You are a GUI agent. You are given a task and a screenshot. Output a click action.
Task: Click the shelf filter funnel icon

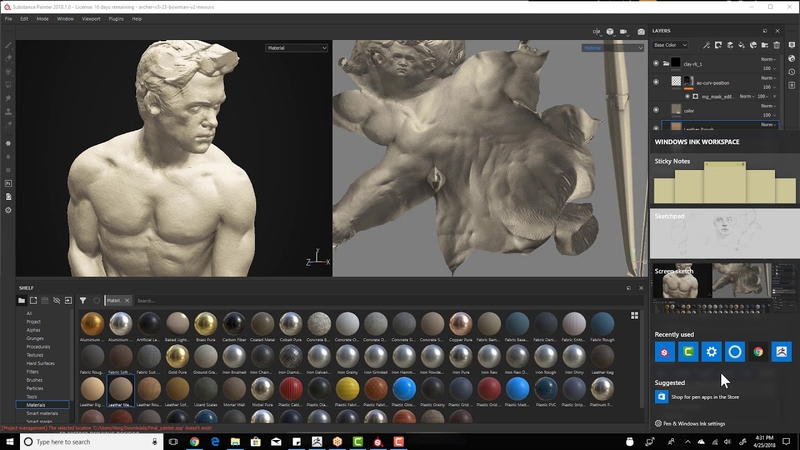[83, 301]
